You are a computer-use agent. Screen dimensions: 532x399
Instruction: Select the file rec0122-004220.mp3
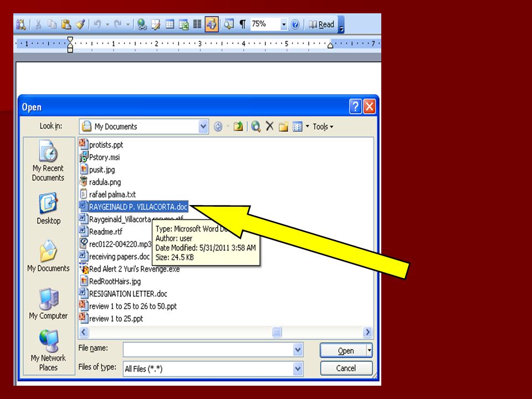(115, 244)
